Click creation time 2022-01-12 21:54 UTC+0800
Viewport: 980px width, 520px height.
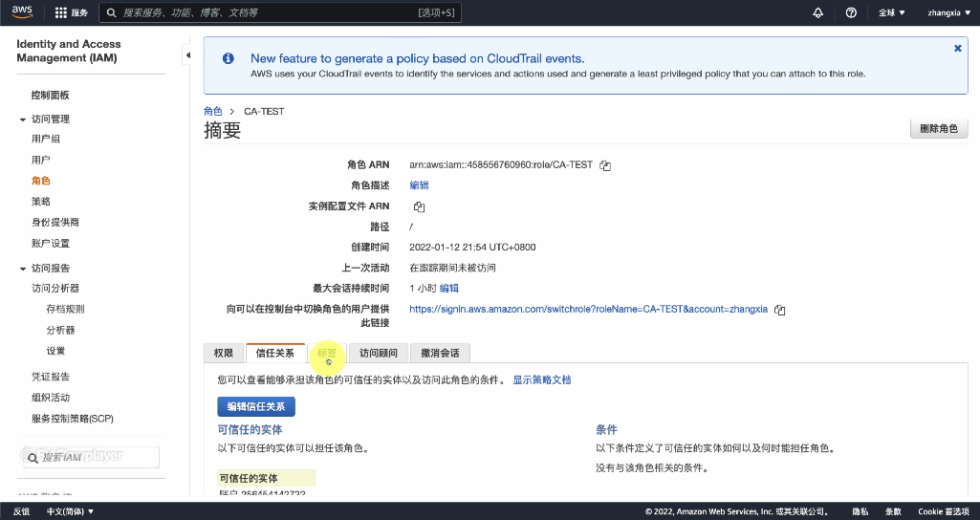pyautogui.click(x=472, y=247)
